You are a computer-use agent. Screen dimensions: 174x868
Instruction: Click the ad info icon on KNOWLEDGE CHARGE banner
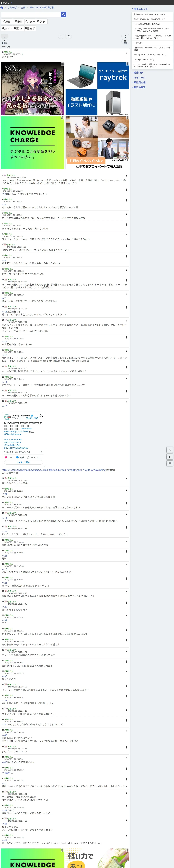(62, 118)
